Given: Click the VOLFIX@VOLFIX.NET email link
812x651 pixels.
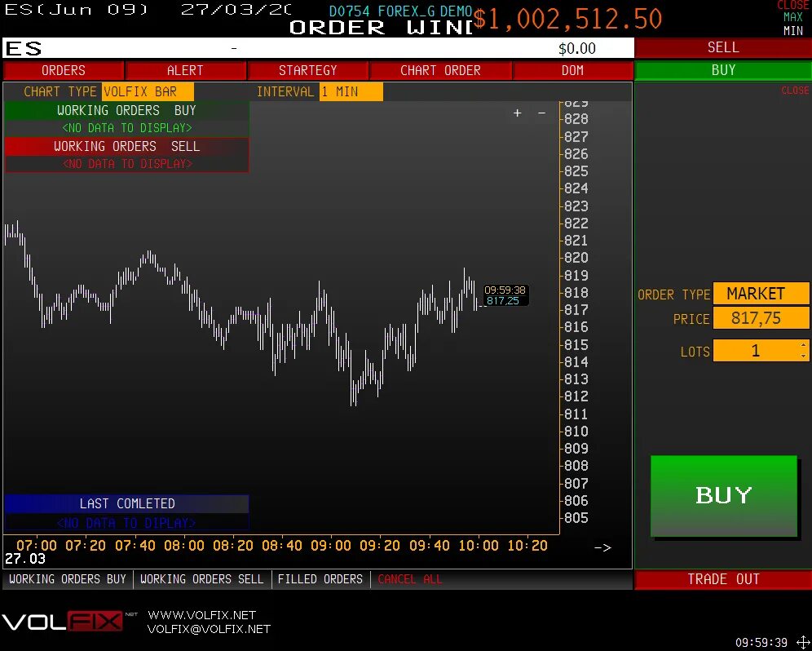Looking at the screenshot, I should (209, 629).
